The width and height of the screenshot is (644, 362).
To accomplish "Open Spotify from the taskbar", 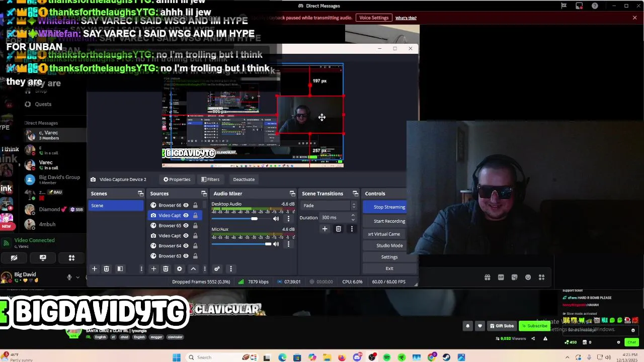I will click(387, 357).
